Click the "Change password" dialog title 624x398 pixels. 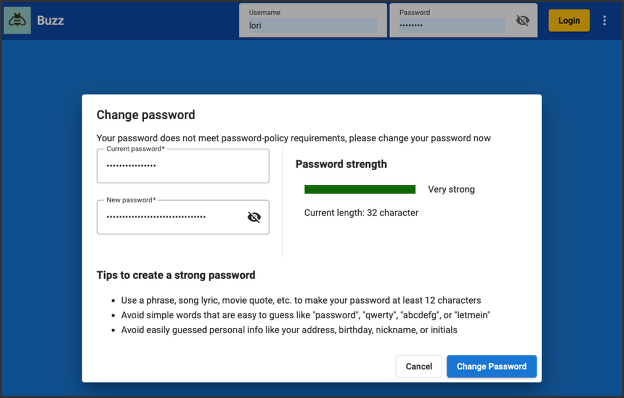[146, 115]
